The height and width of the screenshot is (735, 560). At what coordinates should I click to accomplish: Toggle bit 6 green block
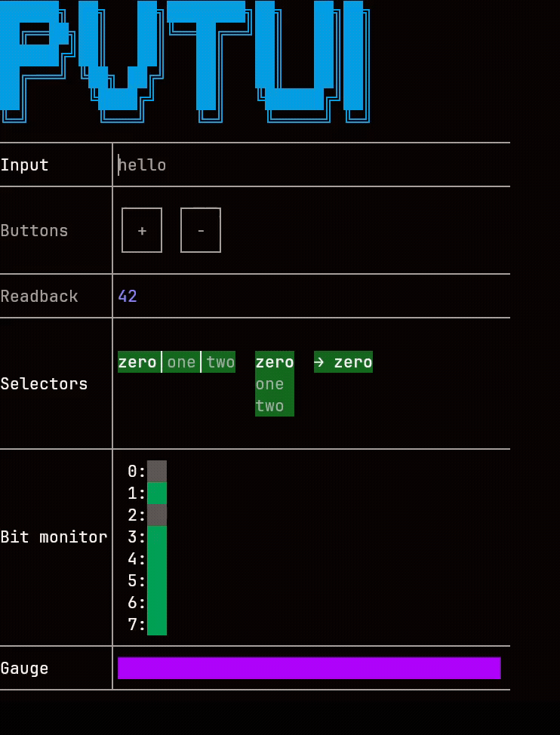coord(157,603)
